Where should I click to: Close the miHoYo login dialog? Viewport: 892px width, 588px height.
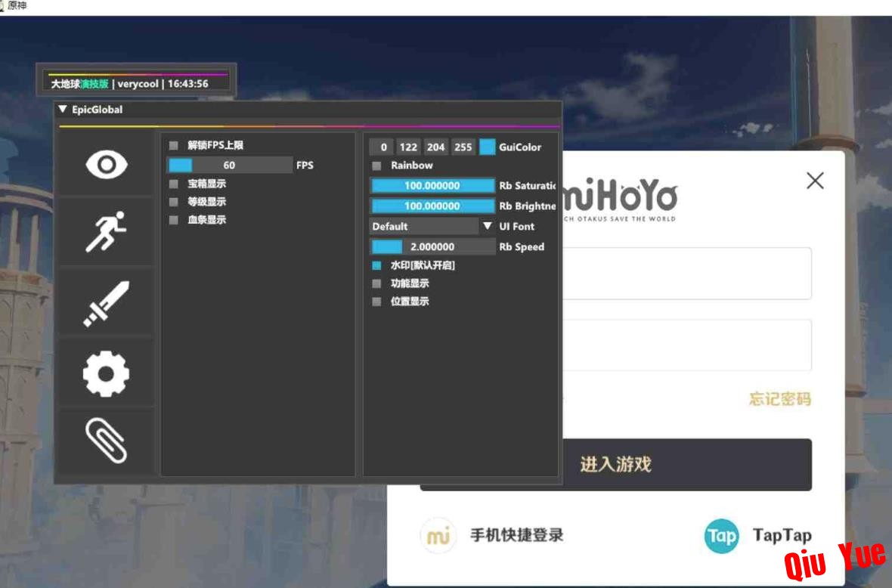[x=815, y=181]
